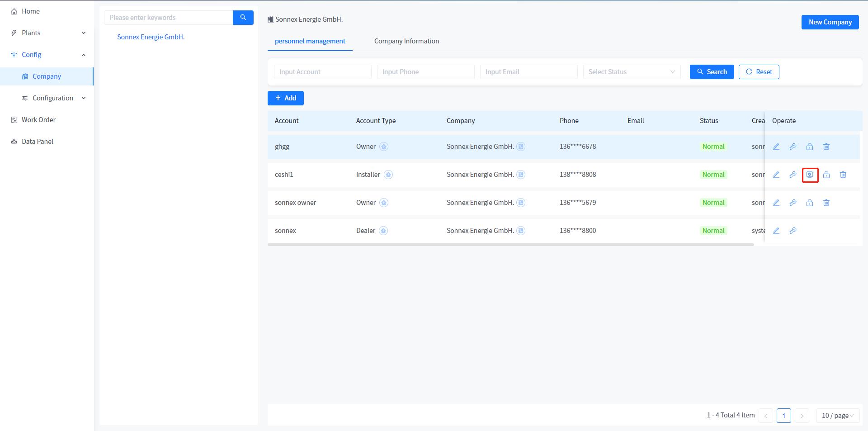Viewport: 868px width, 431px height.
Task: Click the ceshi1 account cell
Action: (x=284, y=175)
